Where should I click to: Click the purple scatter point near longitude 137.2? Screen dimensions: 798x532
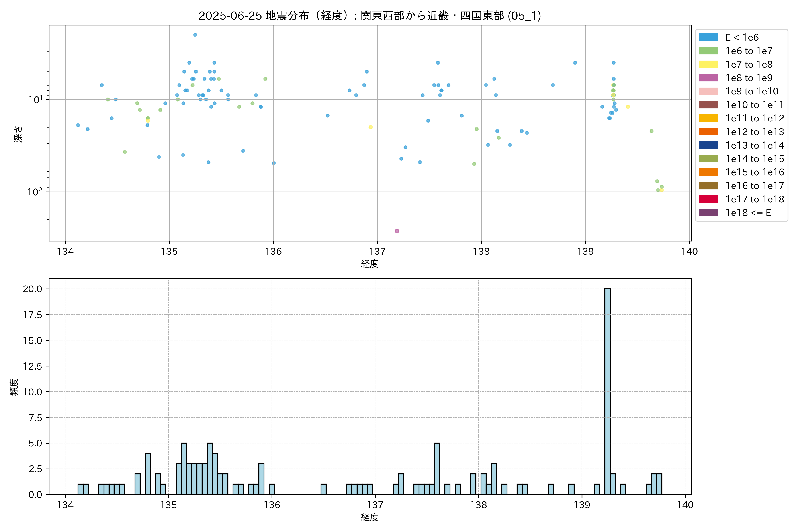[397, 231]
